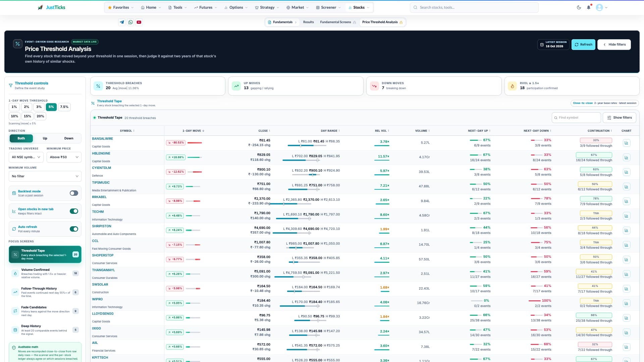Screen dimensions: 644x362
Task: Open chart for HBLENGINE row
Action: coord(626,158)
